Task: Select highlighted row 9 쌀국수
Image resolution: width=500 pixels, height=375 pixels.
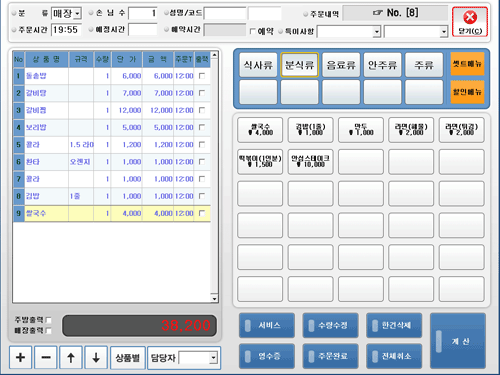Action: tap(112, 213)
